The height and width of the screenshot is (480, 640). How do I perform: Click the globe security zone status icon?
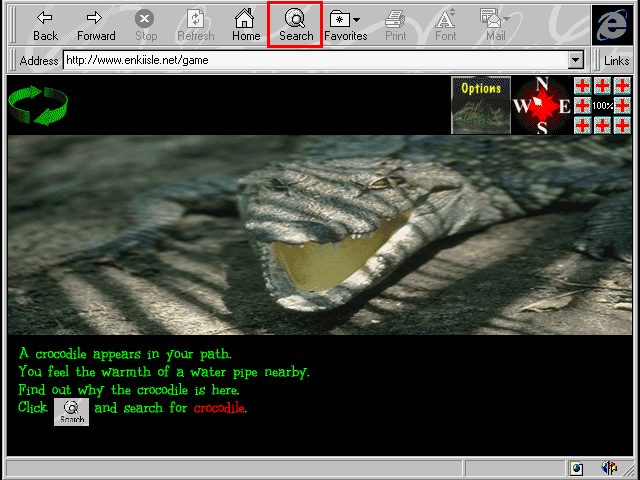point(576,468)
